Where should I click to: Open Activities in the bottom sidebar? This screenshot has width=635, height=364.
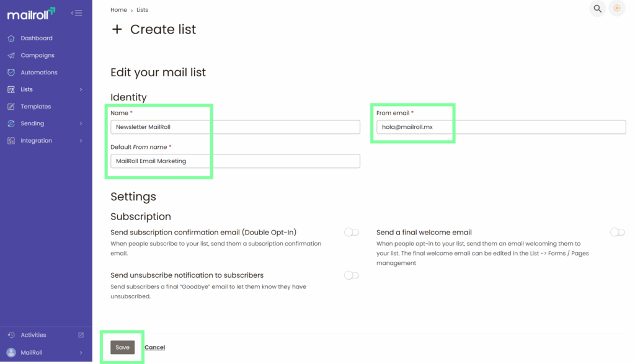click(x=33, y=335)
